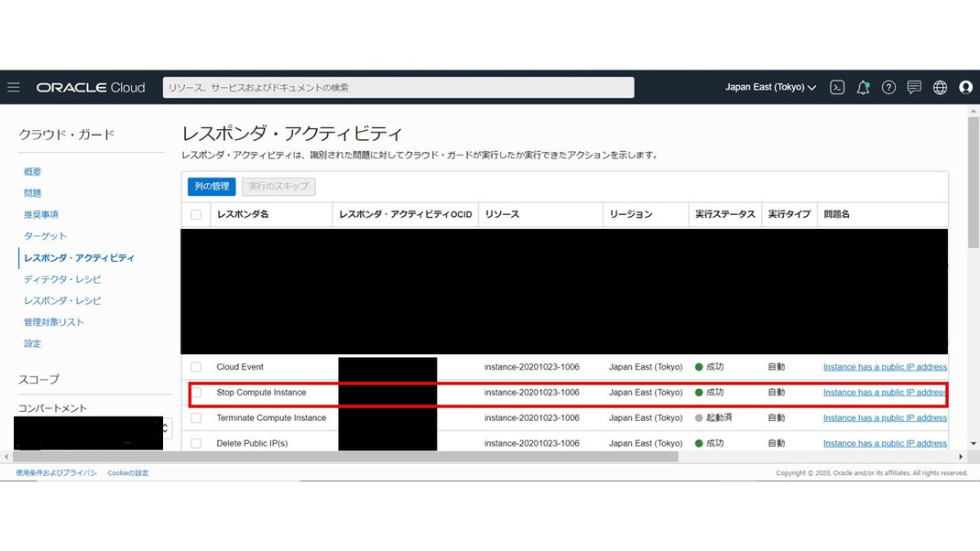The width and height of the screenshot is (980, 551).
Task: Click the scroll-up arrow on vertical scrollbar
Action: [x=973, y=111]
